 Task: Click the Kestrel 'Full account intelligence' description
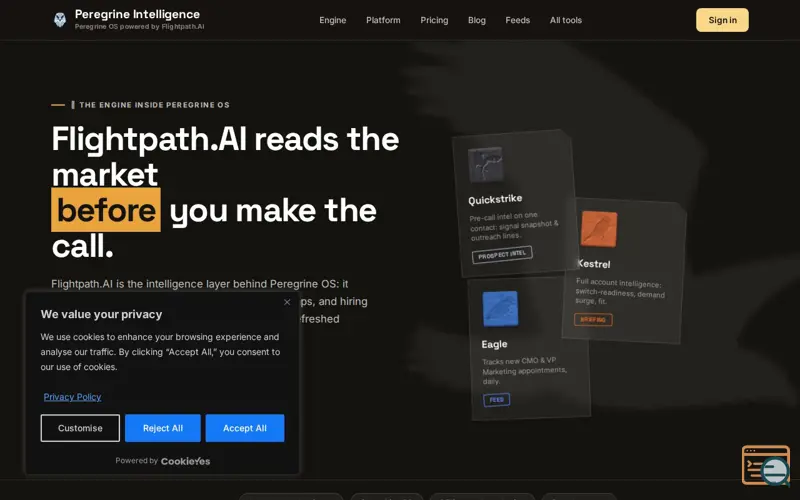coord(620,291)
